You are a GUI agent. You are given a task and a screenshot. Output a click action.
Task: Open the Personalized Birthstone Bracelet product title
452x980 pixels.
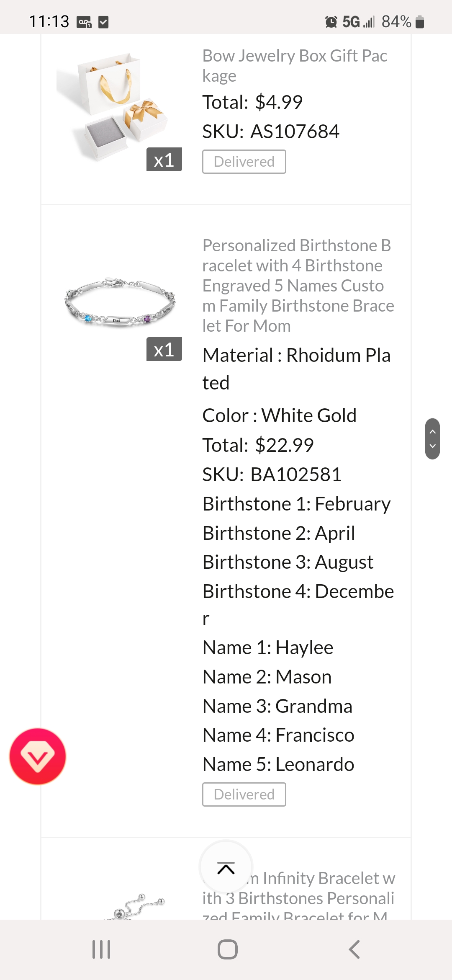click(x=298, y=285)
